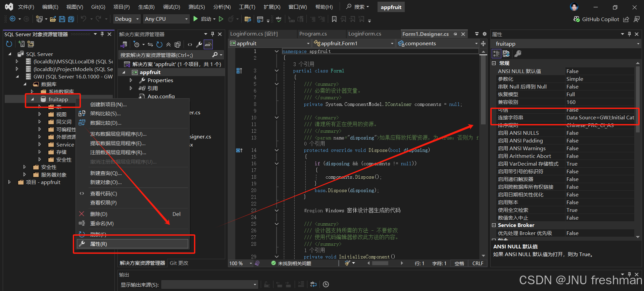Collapse the 常规 category in Properties

coord(494,63)
